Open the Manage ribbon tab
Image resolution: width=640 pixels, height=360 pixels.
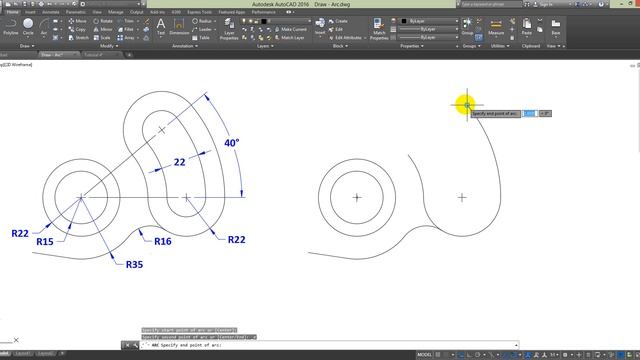click(x=116, y=12)
